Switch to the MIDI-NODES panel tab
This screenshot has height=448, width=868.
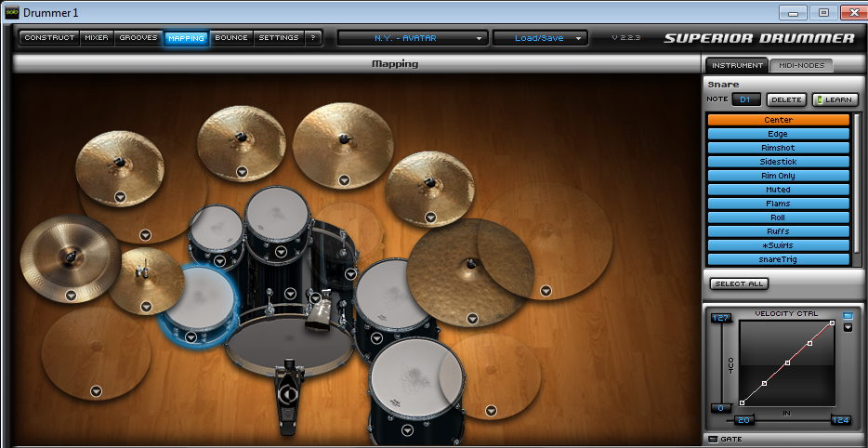[x=802, y=65]
